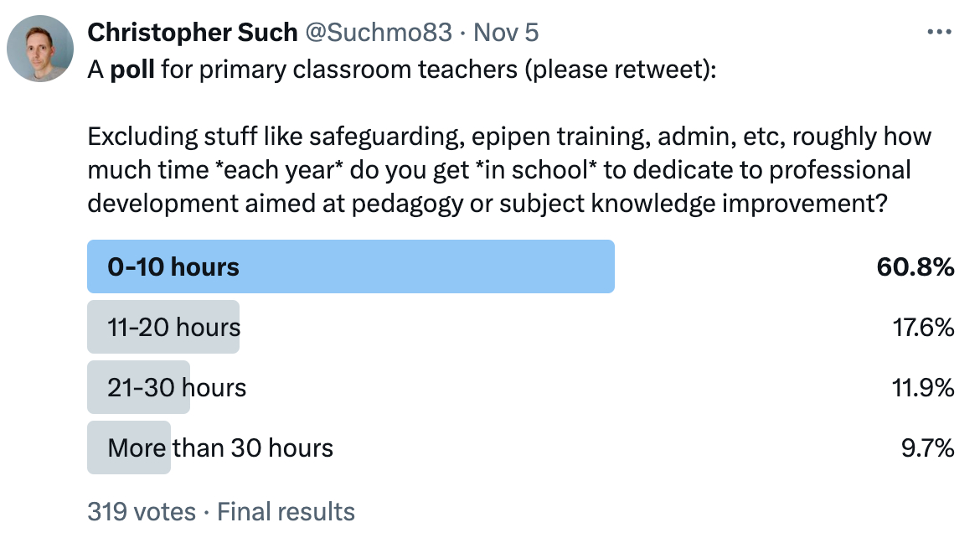The image size is (980, 538).
Task: Click the Final results label
Action: [x=286, y=512]
